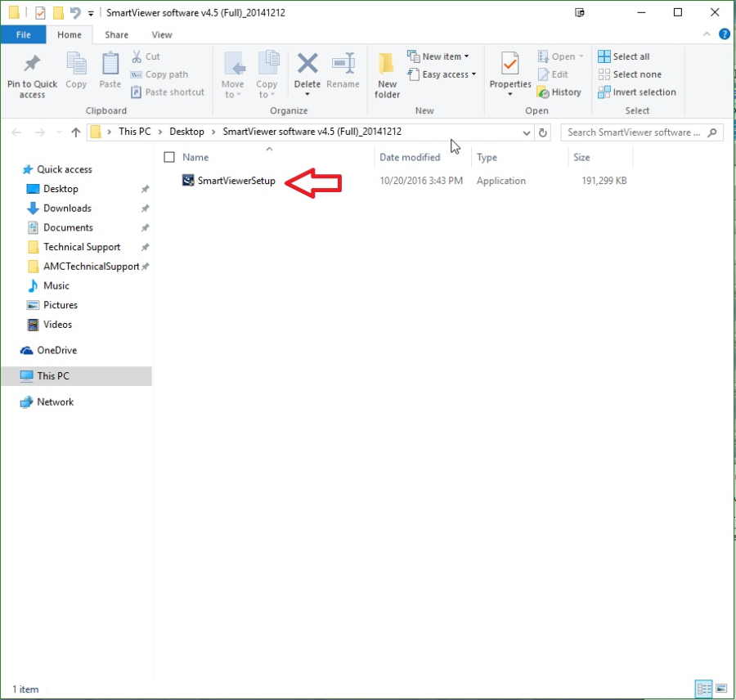This screenshot has height=700, width=736.
Task: Click Select none in the ribbon
Action: (630, 74)
